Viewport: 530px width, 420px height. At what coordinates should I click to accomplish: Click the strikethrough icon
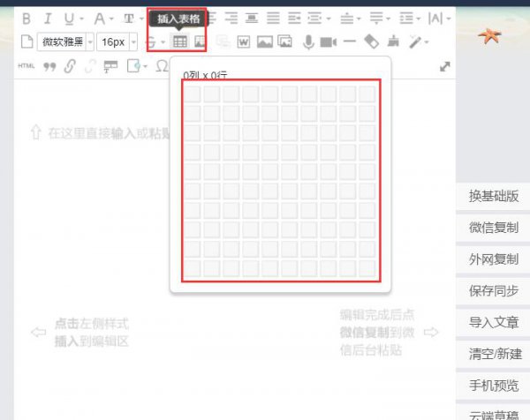151,41
